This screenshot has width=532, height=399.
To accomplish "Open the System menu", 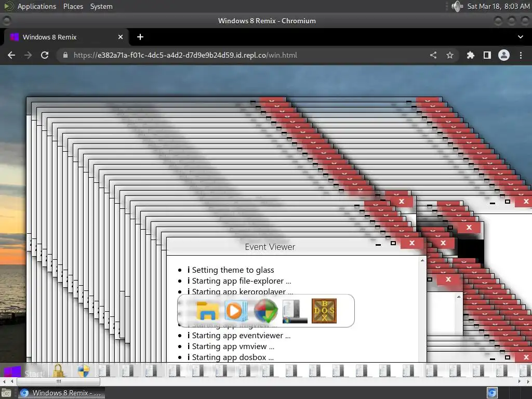I will pyautogui.click(x=101, y=6).
